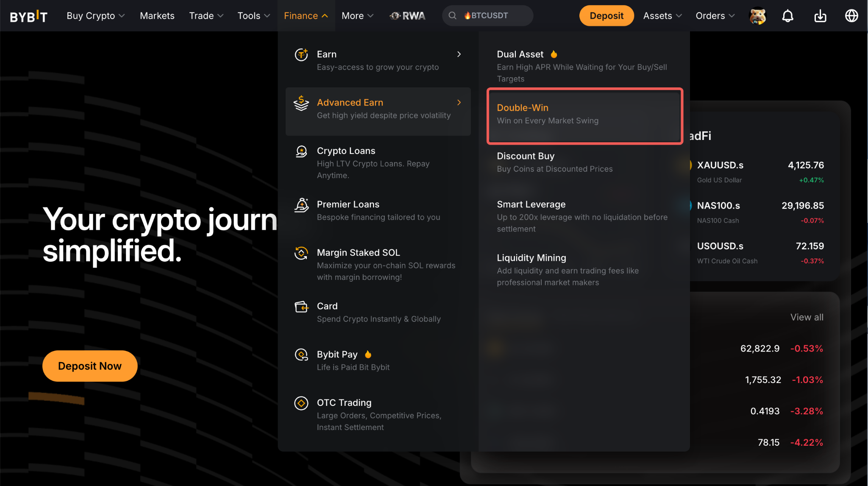Select Double-Win from the submenu
The height and width of the screenshot is (486, 868).
(x=584, y=116)
